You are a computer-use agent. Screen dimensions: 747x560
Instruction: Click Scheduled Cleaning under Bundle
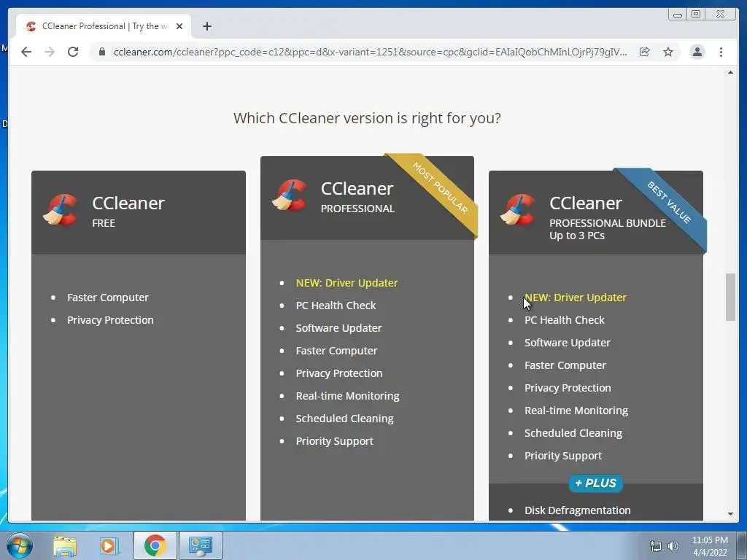(573, 433)
